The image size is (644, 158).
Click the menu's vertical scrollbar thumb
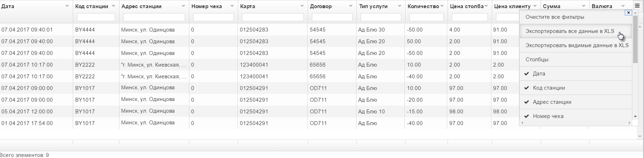(x=635, y=40)
